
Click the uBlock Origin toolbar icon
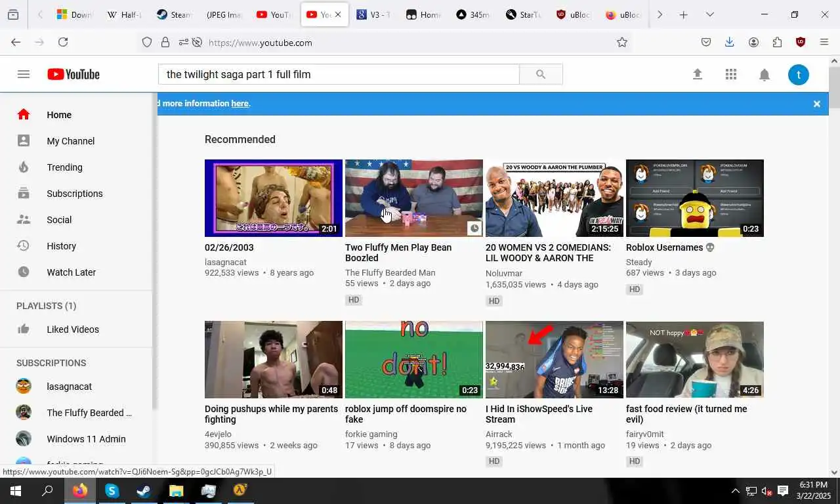pyautogui.click(x=801, y=42)
